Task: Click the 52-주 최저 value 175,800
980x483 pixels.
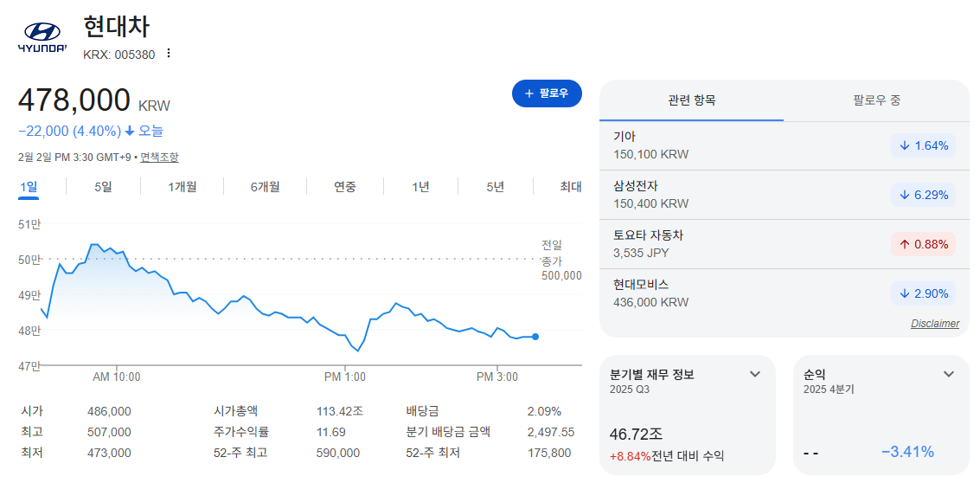Action: [549, 453]
